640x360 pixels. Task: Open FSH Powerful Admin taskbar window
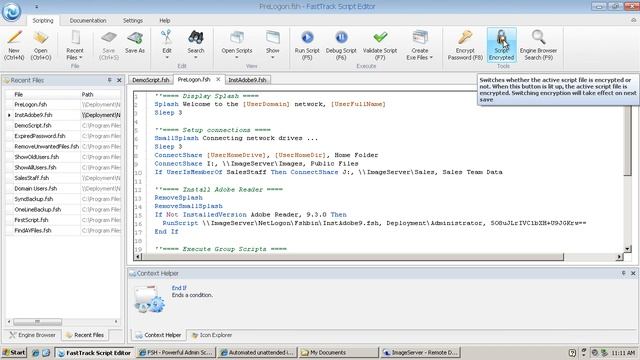[176, 352]
